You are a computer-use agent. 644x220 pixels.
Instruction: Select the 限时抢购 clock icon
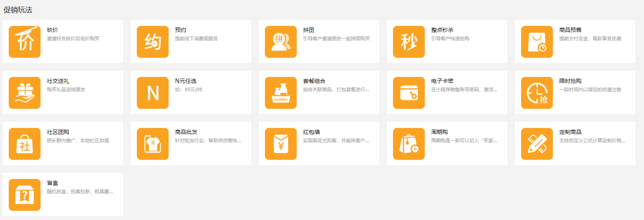pyautogui.click(x=537, y=93)
